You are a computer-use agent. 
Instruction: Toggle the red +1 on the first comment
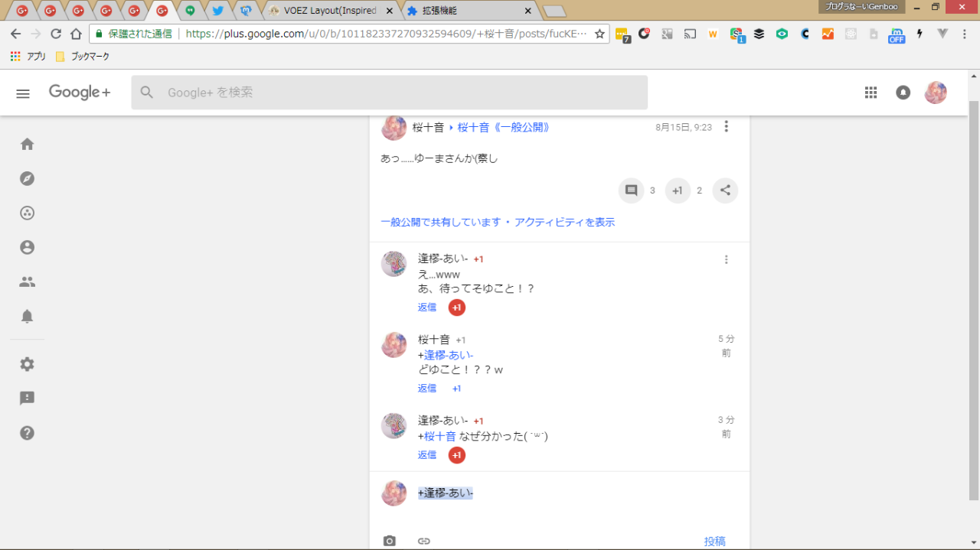click(x=456, y=308)
